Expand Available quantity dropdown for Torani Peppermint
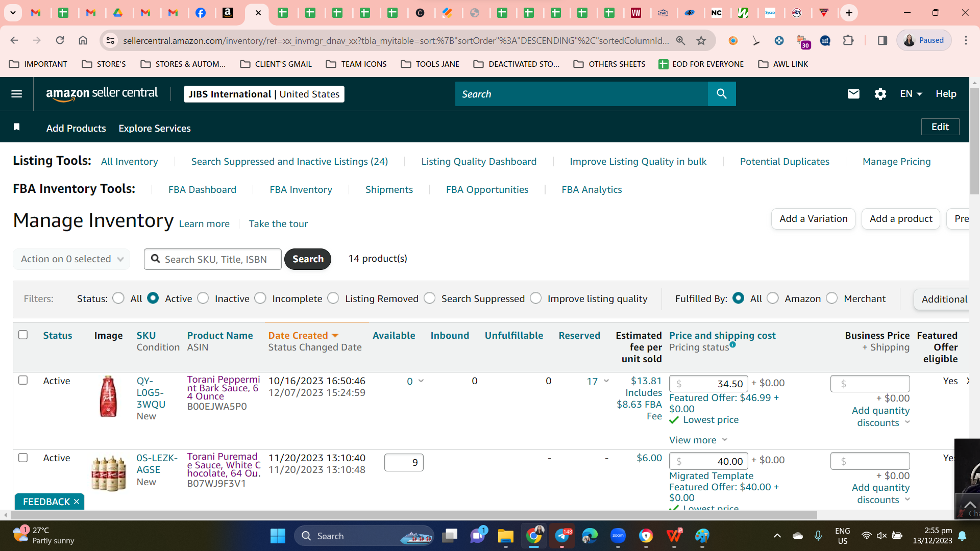The height and width of the screenshot is (551, 980). click(421, 381)
